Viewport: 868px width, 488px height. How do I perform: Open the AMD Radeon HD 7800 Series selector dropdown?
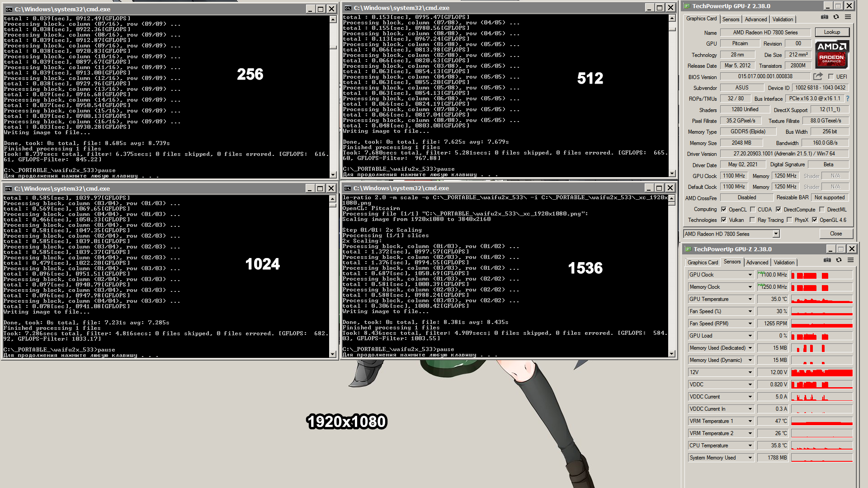[x=776, y=234]
